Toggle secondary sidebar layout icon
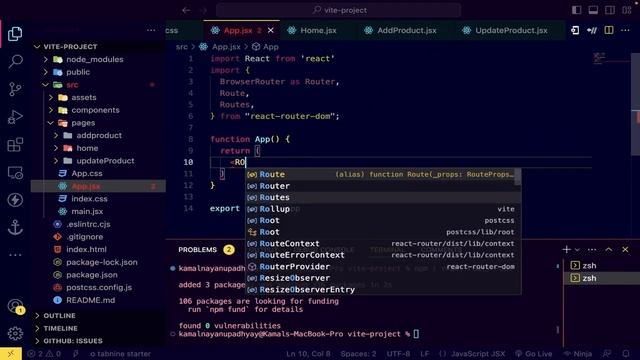 point(610,10)
